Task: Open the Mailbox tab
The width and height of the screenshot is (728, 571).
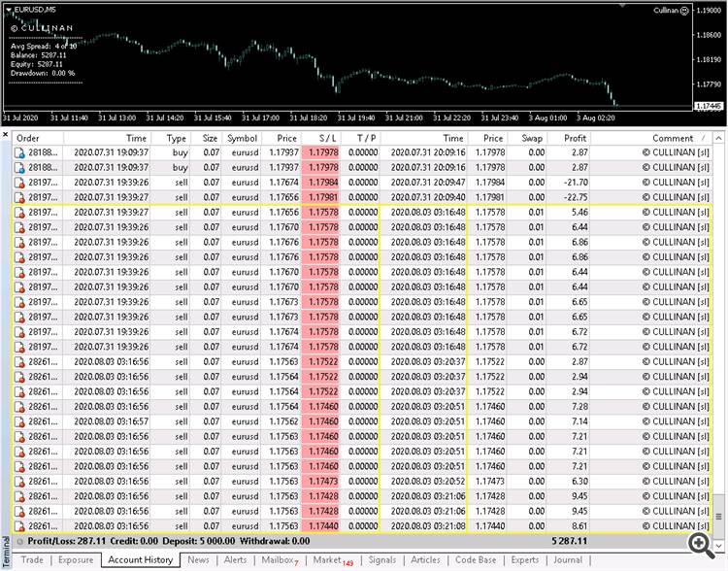Action: click(x=280, y=560)
